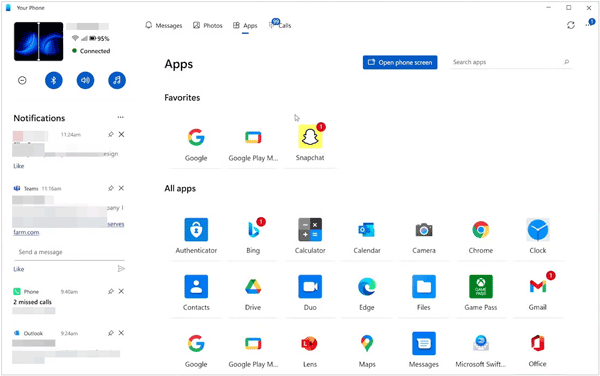Dismiss the Phone missed calls notification
600x376 pixels.
click(x=121, y=291)
